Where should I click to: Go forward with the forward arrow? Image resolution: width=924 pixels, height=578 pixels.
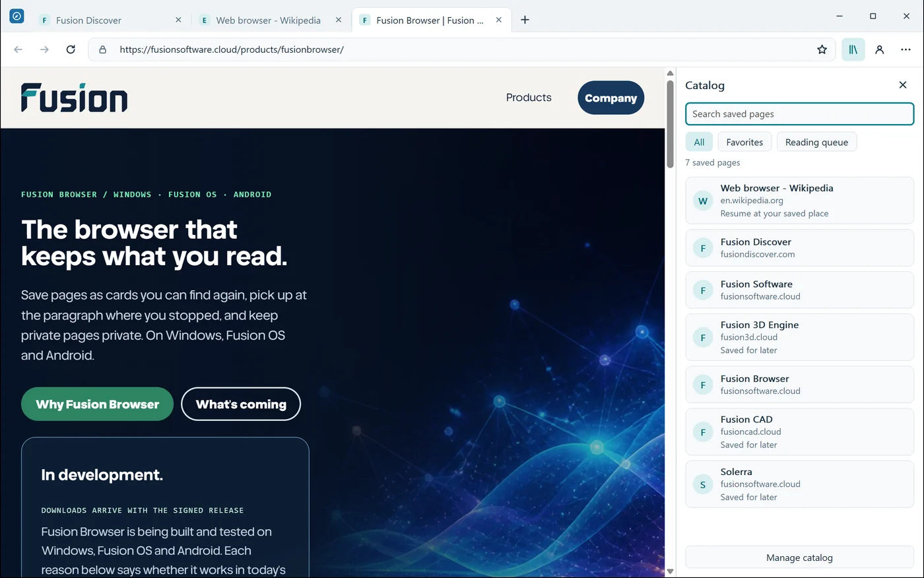click(x=44, y=49)
